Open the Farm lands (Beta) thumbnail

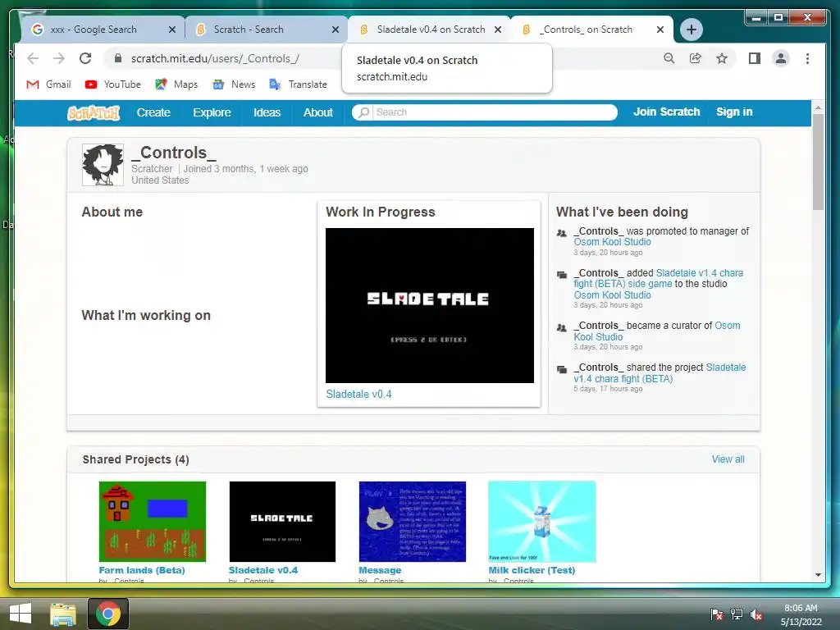click(153, 521)
